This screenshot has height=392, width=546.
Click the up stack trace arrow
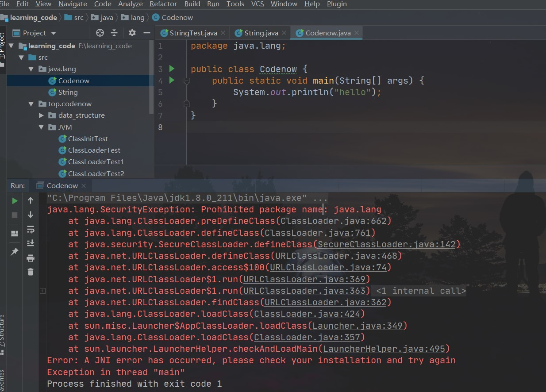coord(31,200)
